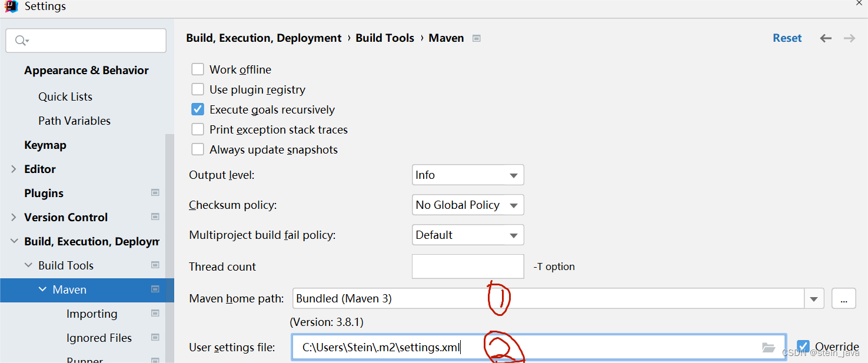Click the ... browse button for Maven home
Screen dimensions: 868x363
point(844,299)
